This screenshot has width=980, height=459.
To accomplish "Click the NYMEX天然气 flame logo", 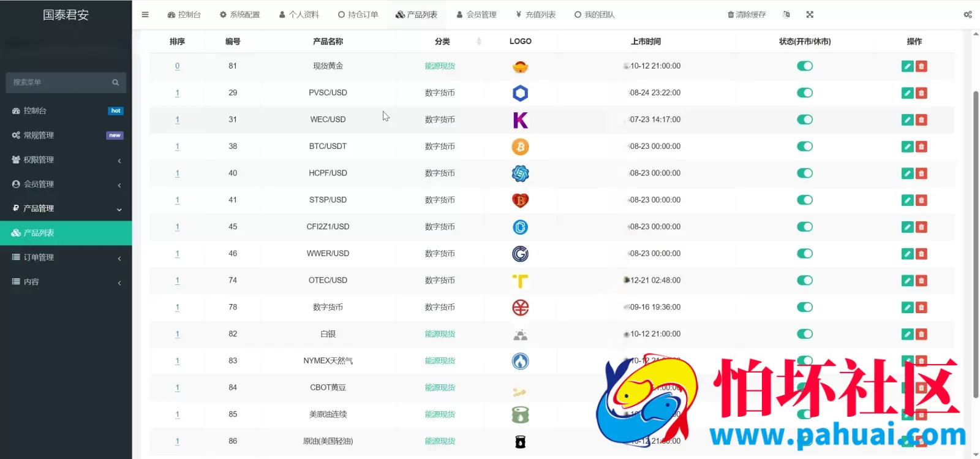I will pyautogui.click(x=520, y=361).
